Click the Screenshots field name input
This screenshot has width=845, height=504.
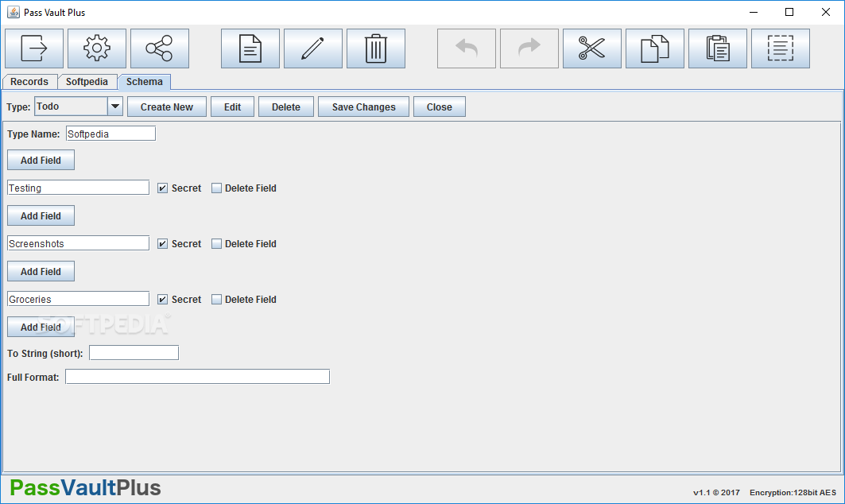[78, 243]
